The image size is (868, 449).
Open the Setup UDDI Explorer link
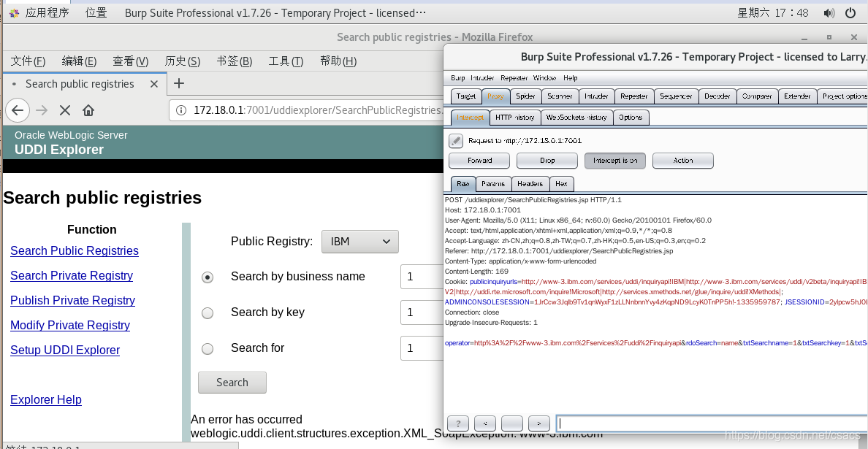pos(65,350)
